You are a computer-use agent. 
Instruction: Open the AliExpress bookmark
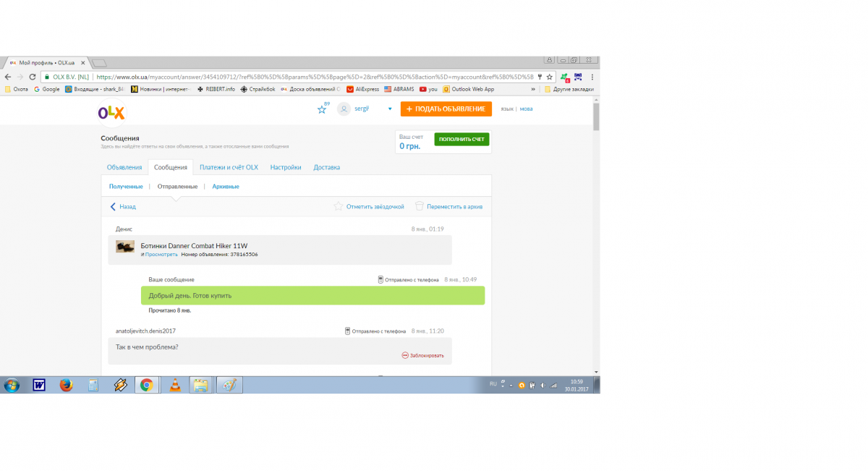point(363,89)
